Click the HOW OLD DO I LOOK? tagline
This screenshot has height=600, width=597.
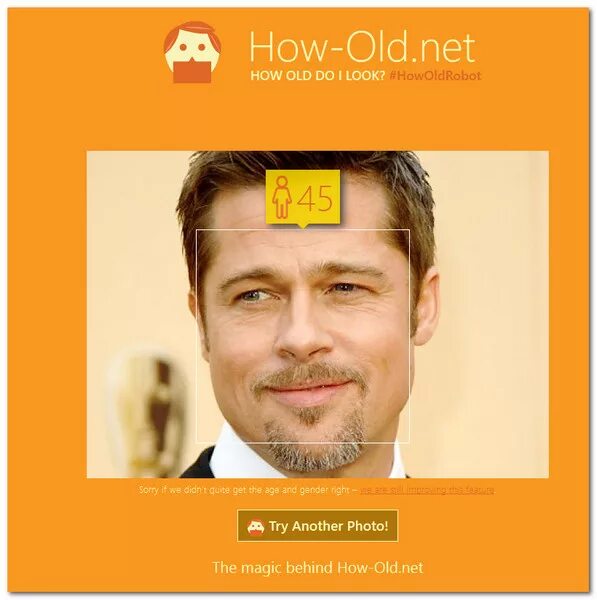click(317, 76)
